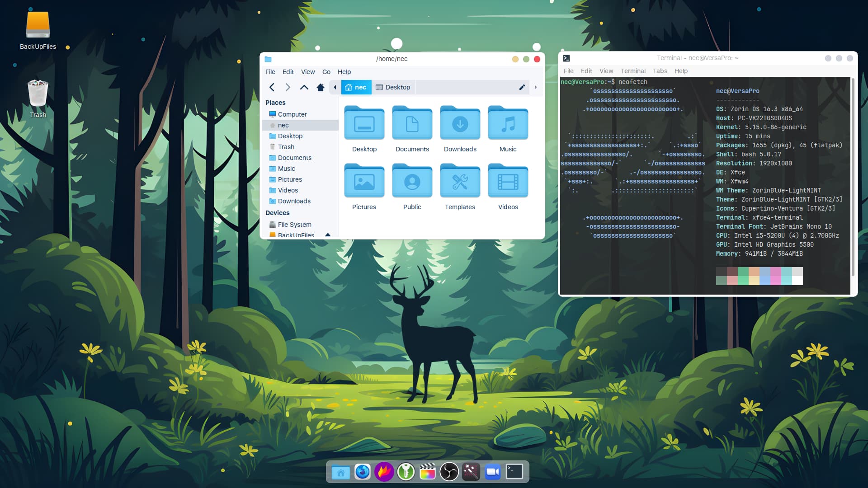Open the Go menu in the file manager
This screenshot has height=488, width=868.
pos(326,72)
